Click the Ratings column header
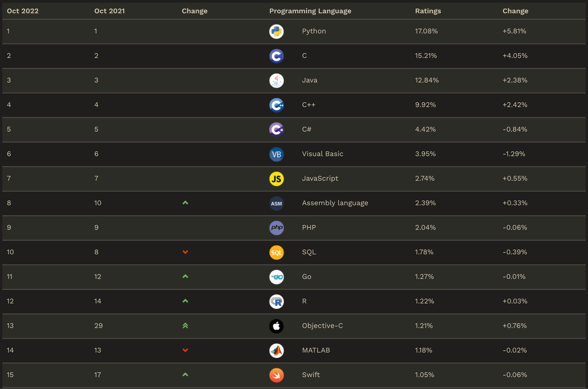The height and width of the screenshot is (389, 588). coord(428,11)
